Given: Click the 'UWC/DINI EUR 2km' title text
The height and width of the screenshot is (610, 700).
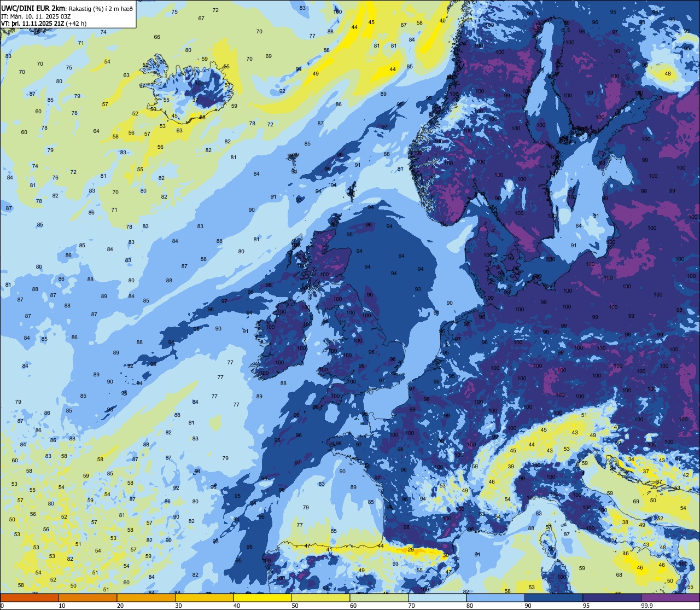Looking at the screenshot, I should (x=32, y=8).
